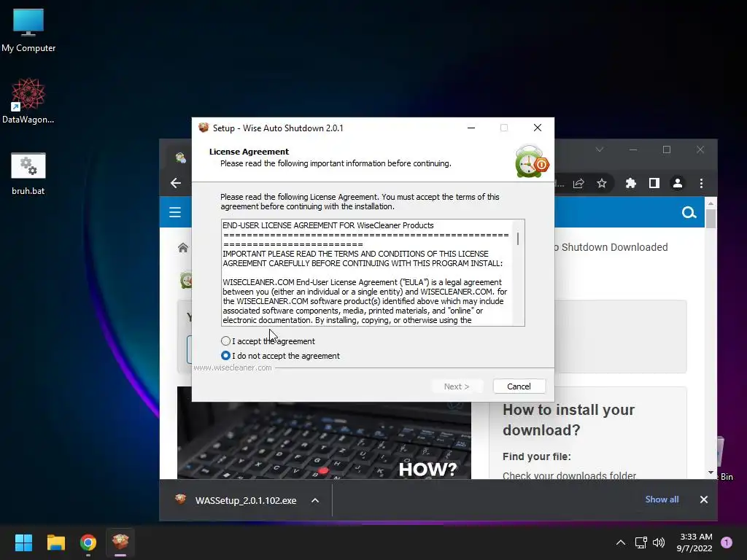Screen dimensions: 747x560
Task: Open the network tray icon
Action: (640, 542)
